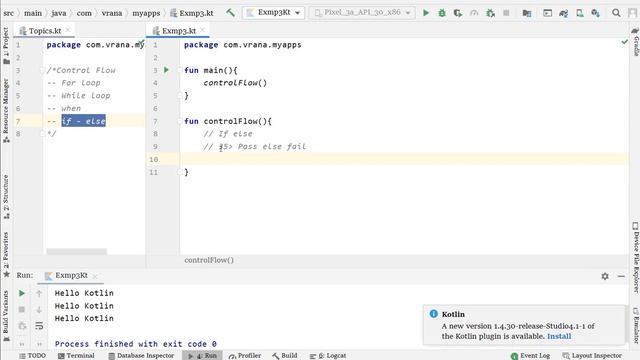Sync project with Gradle files

click(x=564, y=13)
